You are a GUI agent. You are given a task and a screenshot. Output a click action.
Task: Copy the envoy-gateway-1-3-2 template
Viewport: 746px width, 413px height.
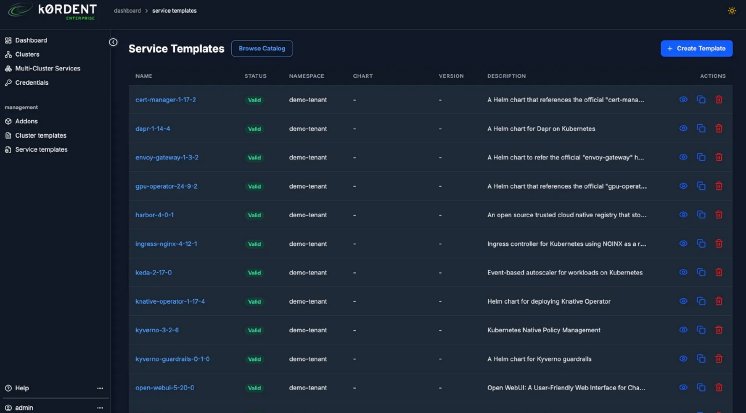[x=701, y=157]
